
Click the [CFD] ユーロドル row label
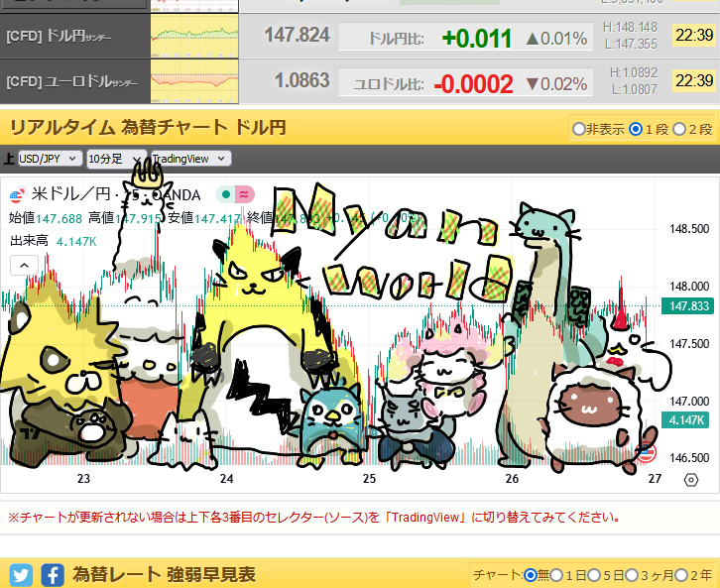click(71, 81)
